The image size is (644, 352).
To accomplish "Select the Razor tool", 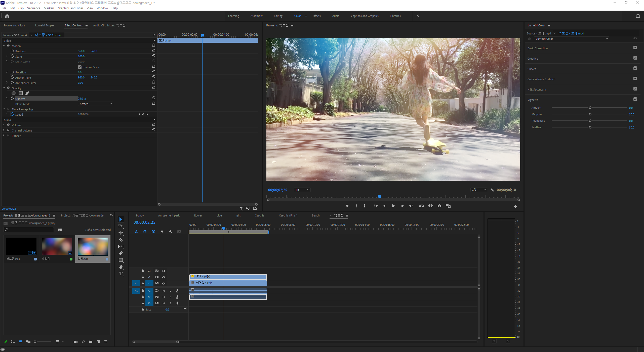I will click(x=121, y=240).
